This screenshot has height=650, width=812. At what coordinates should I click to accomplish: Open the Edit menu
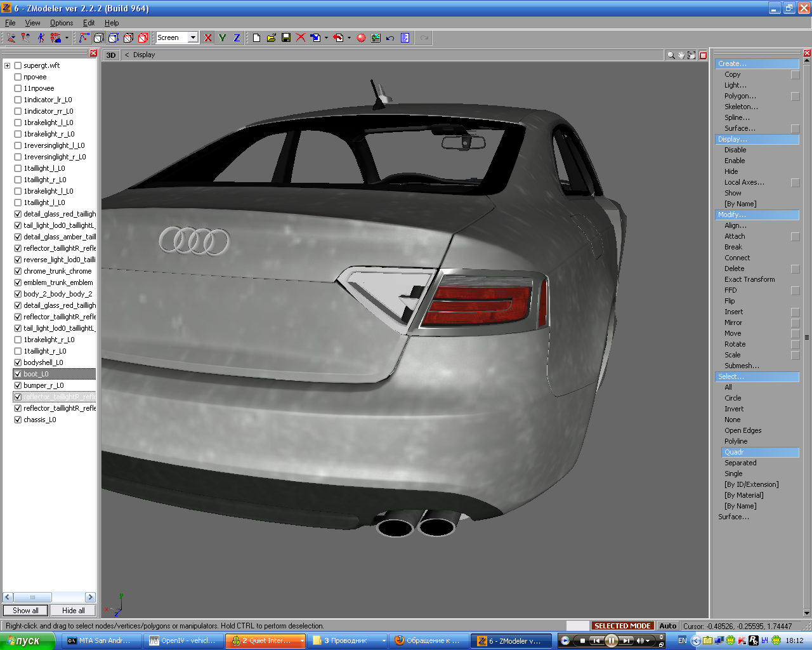click(89, 23)
